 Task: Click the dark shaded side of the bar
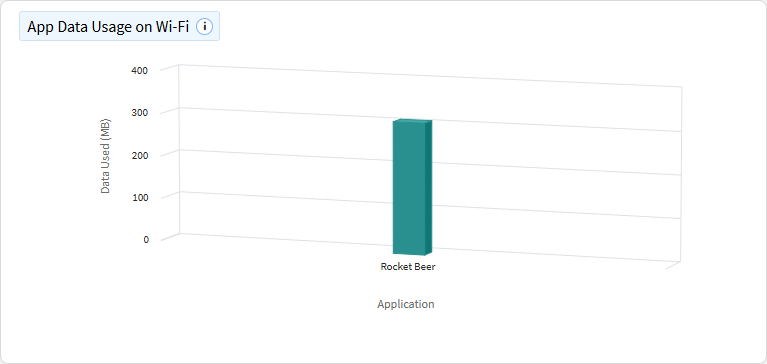tap(429, 187)
